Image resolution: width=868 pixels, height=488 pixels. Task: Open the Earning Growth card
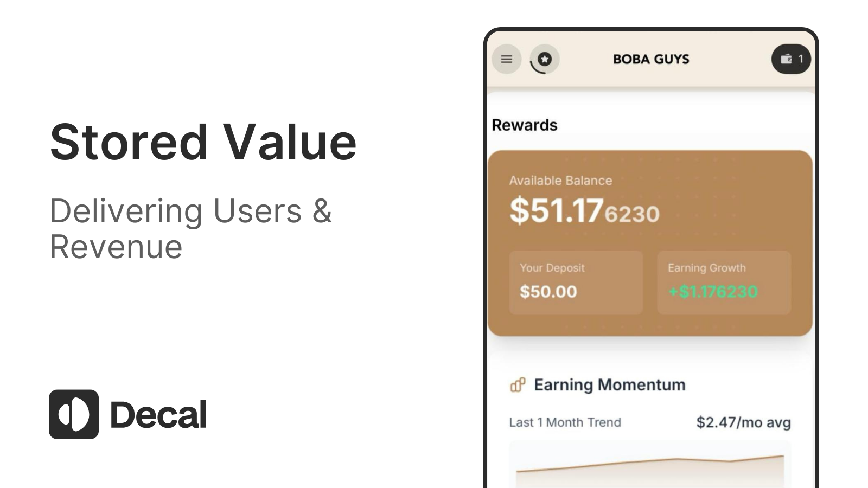click(724, 282)
